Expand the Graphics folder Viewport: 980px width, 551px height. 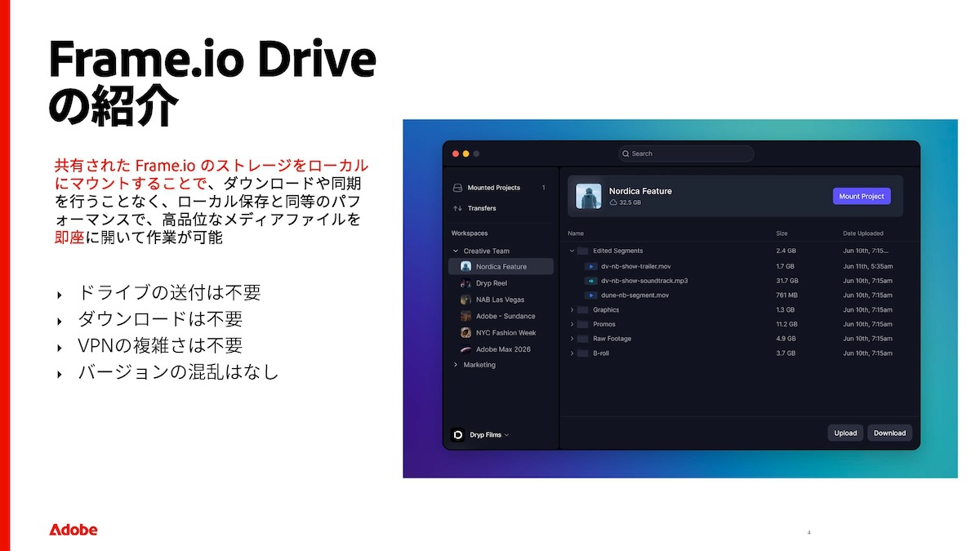[x=572, y=309]
